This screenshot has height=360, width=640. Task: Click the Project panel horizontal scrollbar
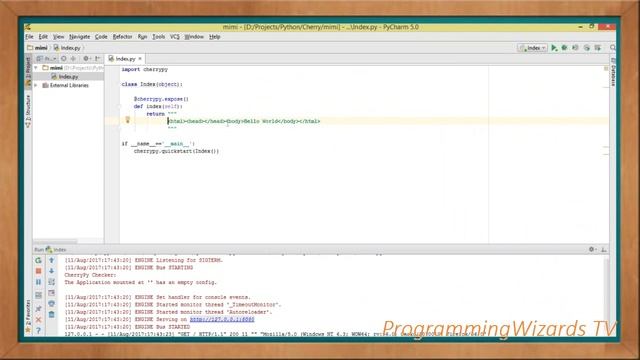click(x=56, y=241)
